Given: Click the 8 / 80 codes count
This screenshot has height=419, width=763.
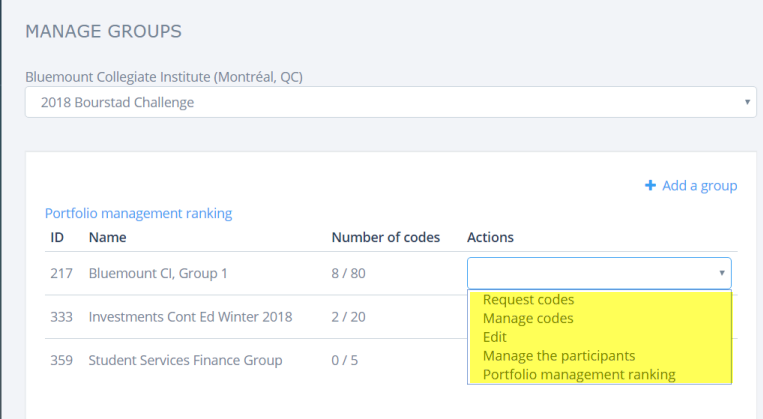Looking at the screenshot, I should (348, 273).
